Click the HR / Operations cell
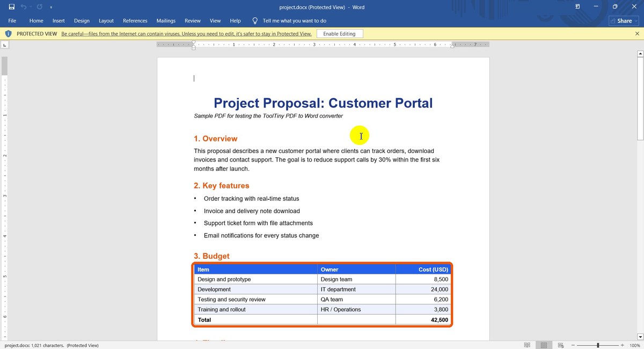Screen dimensions: 644x349 [356, 309]
